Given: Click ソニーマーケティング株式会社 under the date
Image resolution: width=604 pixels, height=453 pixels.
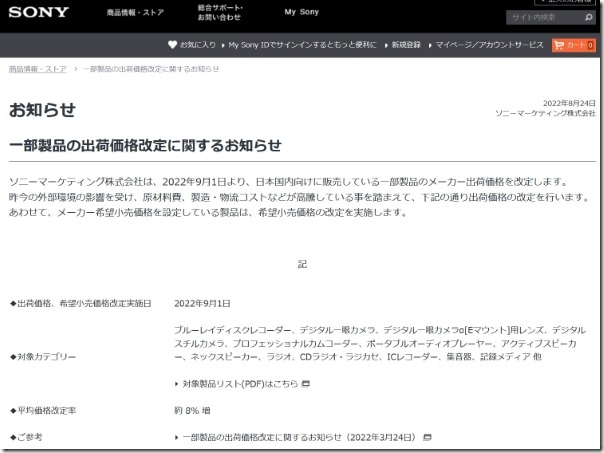Looking at the screenshot, I should [545, 113].
